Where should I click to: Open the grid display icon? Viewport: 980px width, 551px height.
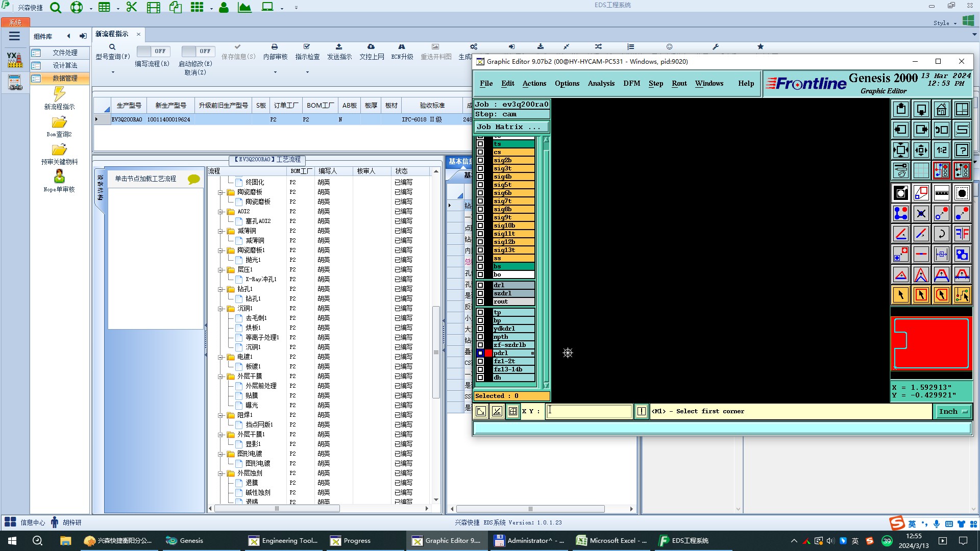[921, 170]
